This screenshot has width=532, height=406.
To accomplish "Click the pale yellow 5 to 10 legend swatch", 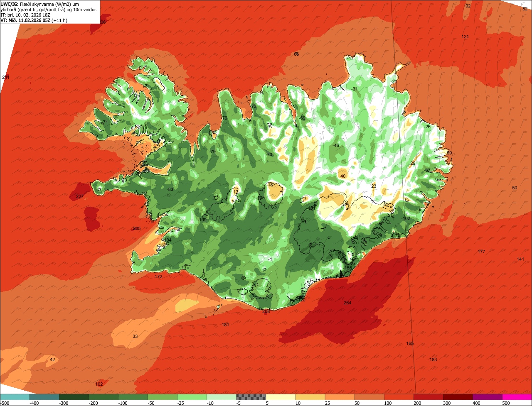I will [x=281, y=397].
